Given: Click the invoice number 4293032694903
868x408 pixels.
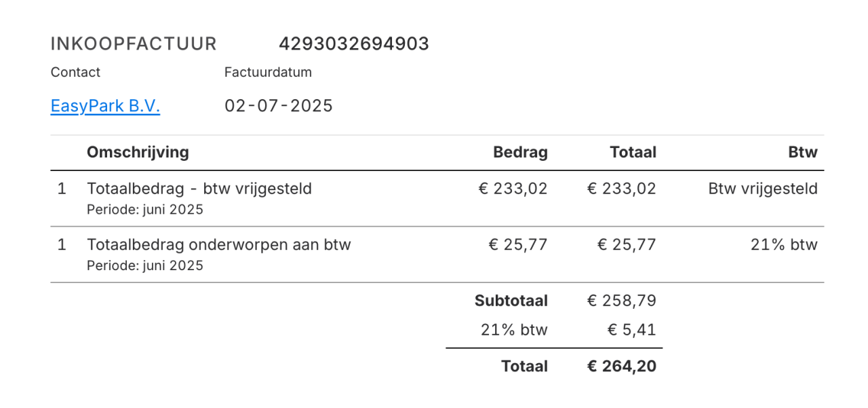Looking at the screenshot, I should tap(353, 44).
